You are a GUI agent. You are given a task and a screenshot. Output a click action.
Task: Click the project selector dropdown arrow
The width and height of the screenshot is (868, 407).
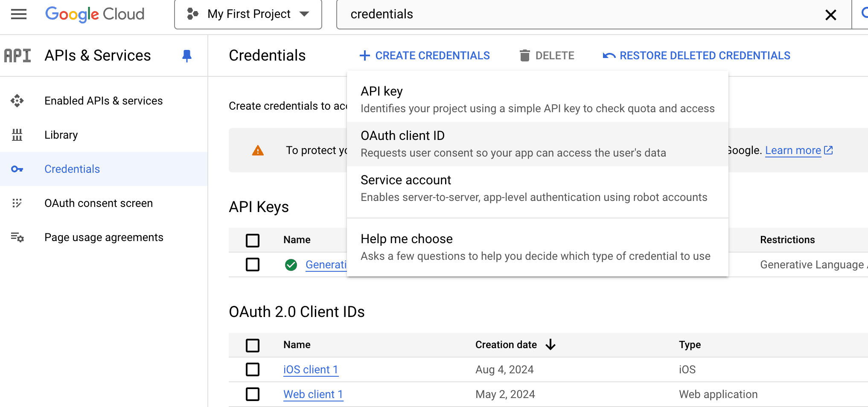pyautogui.click(x=304, y=14)
